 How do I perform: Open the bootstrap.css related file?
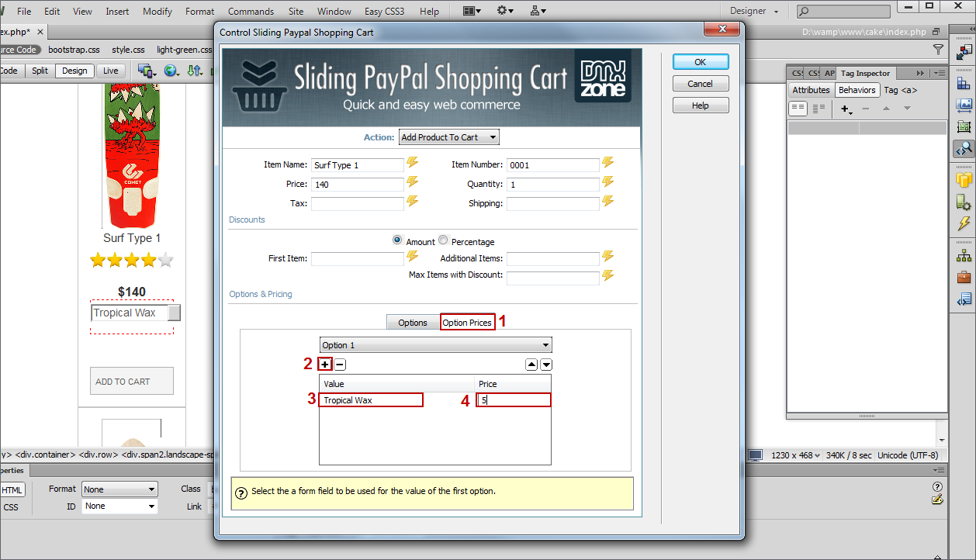pyautogui.click(x=74, y=50)
